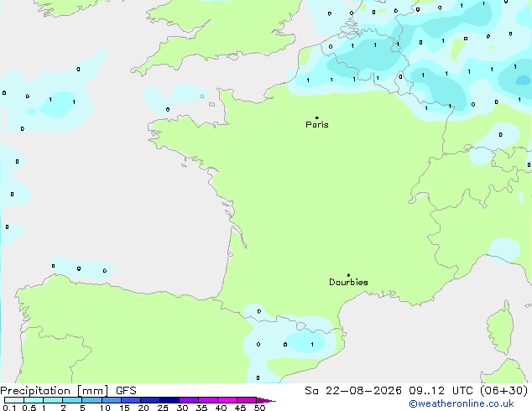Pick the 10–15 mm legend swatch
The image size is (532, 411).
[x=112, y=400]
